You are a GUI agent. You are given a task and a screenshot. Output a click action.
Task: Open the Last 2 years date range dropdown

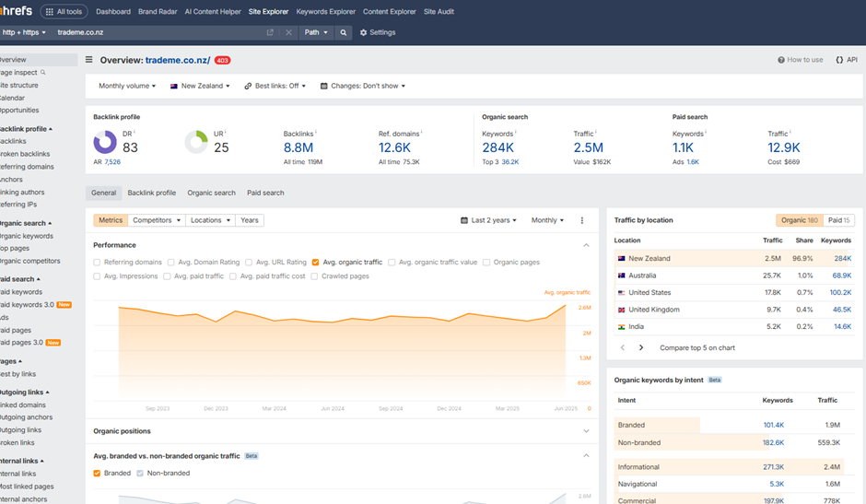pos(489,220)
